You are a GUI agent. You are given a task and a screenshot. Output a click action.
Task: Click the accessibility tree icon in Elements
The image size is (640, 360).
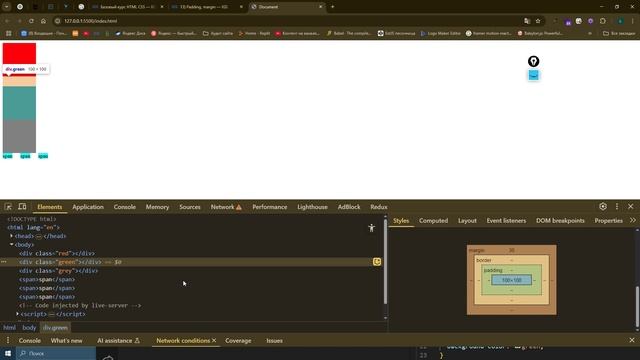pos(371,228)
